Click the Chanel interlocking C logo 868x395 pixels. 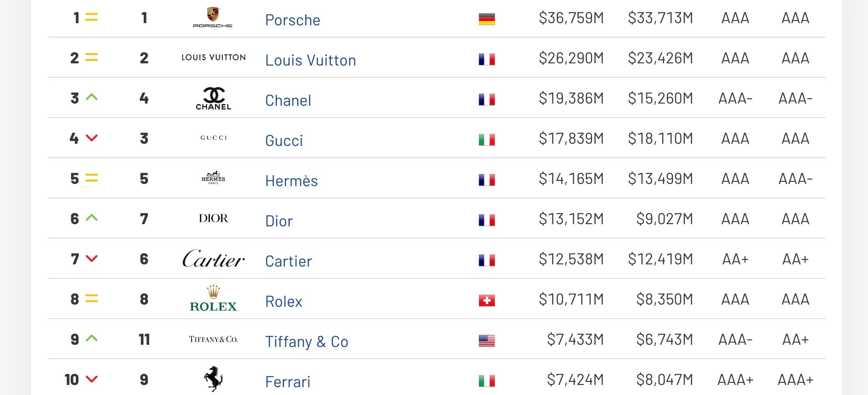213,98
